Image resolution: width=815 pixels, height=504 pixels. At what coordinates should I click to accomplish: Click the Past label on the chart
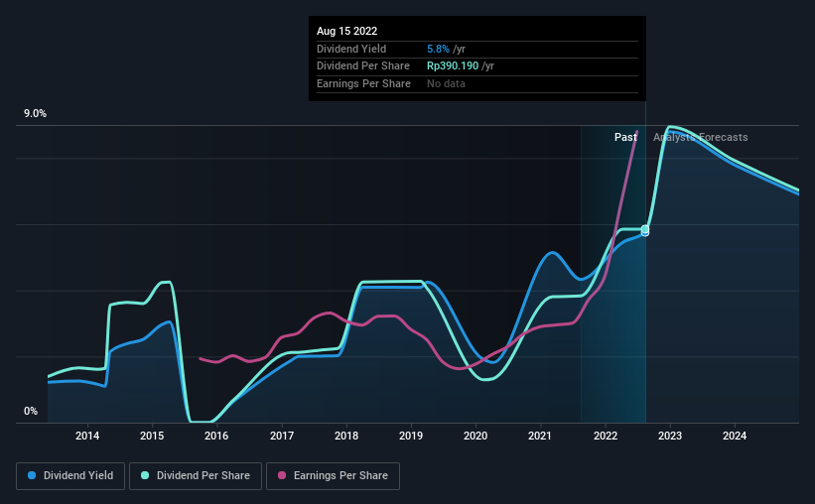[625, 137]
